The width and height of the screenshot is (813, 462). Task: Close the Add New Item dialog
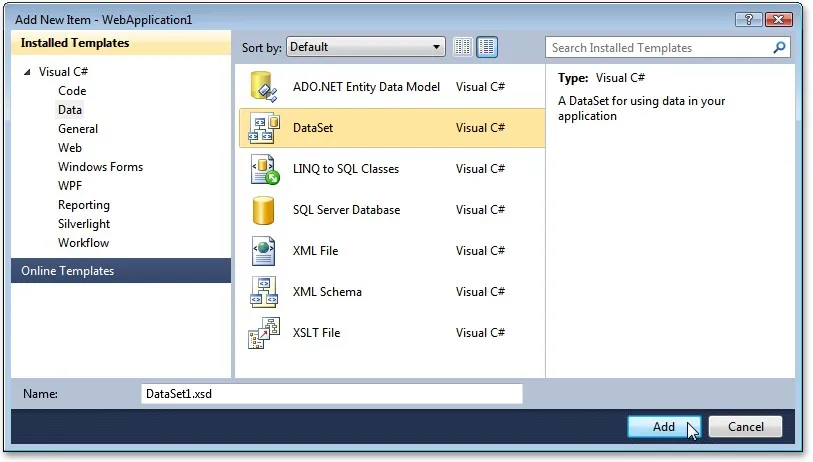[x=778, y=20]
